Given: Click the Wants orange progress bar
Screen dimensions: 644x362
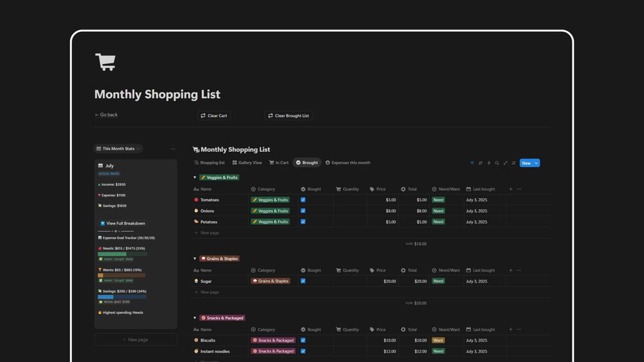Looking at the screenshot, I should pyautogui.click(x=122, y=276).
